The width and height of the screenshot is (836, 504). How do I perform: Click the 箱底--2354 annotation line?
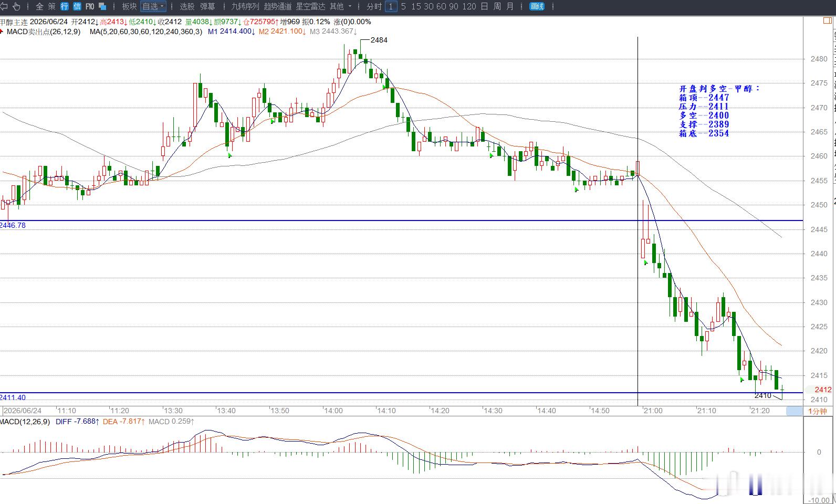tap(704, 133)
